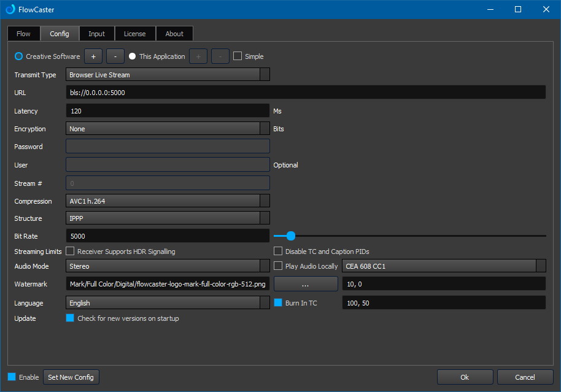Open the Input tab

(x=96, y=34)
